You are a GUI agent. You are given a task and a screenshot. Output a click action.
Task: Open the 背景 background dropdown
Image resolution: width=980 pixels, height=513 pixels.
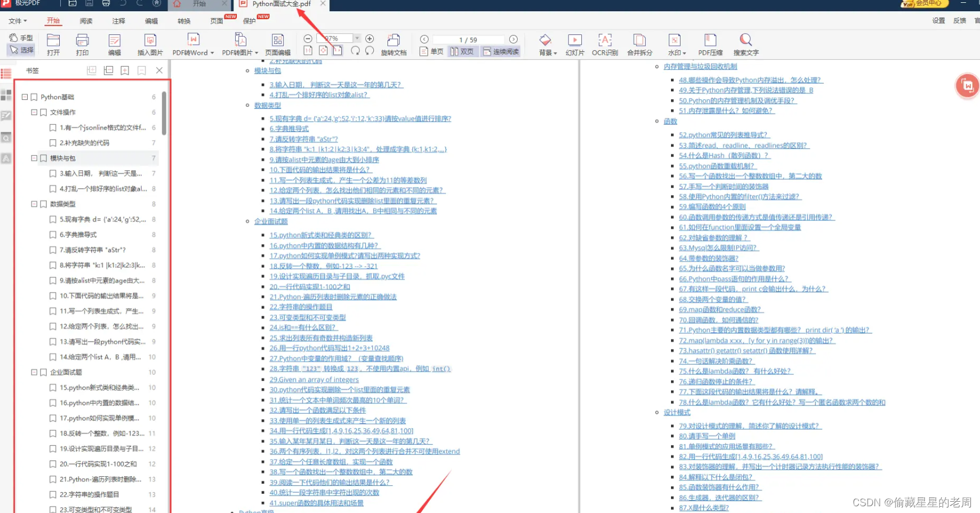point(548,45)
